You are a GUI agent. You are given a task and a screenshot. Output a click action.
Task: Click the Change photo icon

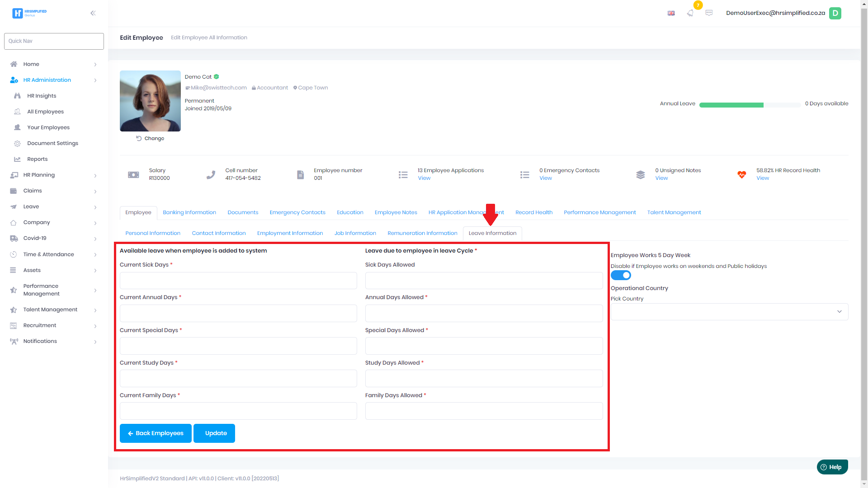point(139,138)
